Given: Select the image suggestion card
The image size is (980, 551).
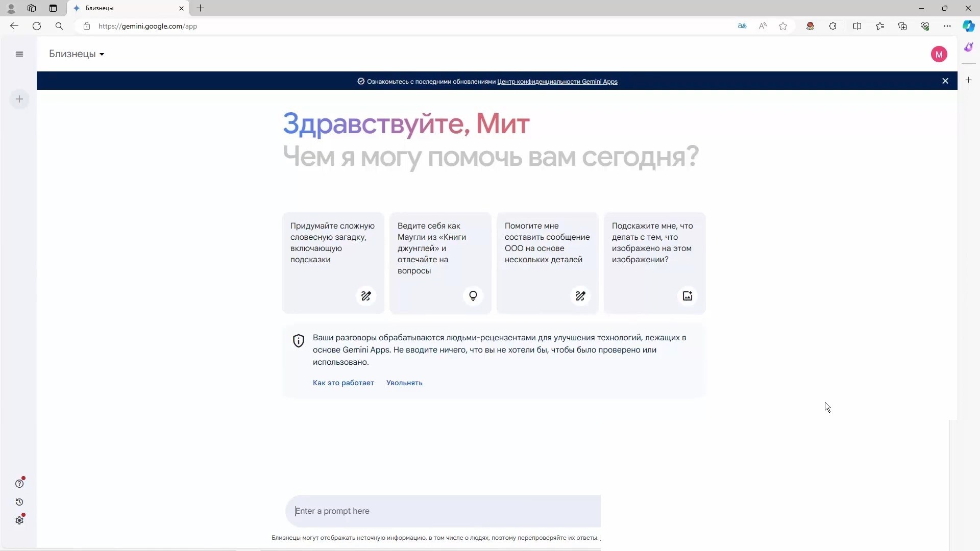Looking at the screenshot, I should pyautogui.click(x=655, y=263).
